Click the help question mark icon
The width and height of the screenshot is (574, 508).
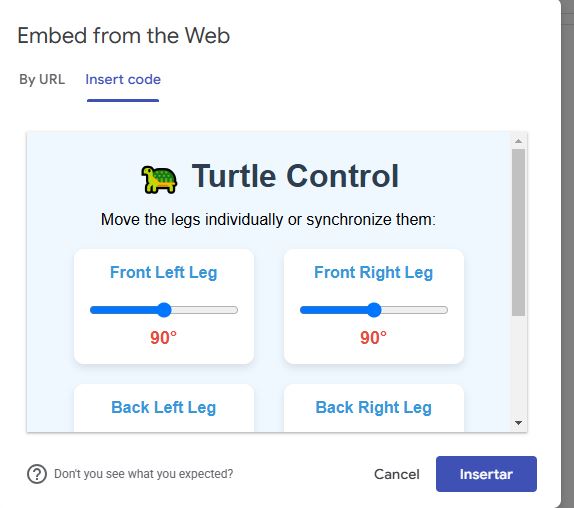(37, 474)
